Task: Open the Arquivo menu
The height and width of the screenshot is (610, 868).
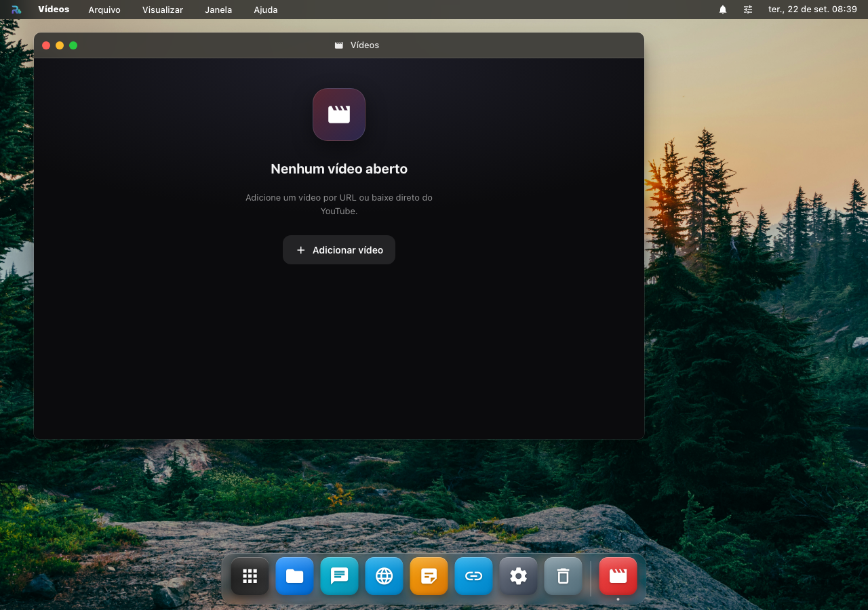Action: [x=104, y=9]
